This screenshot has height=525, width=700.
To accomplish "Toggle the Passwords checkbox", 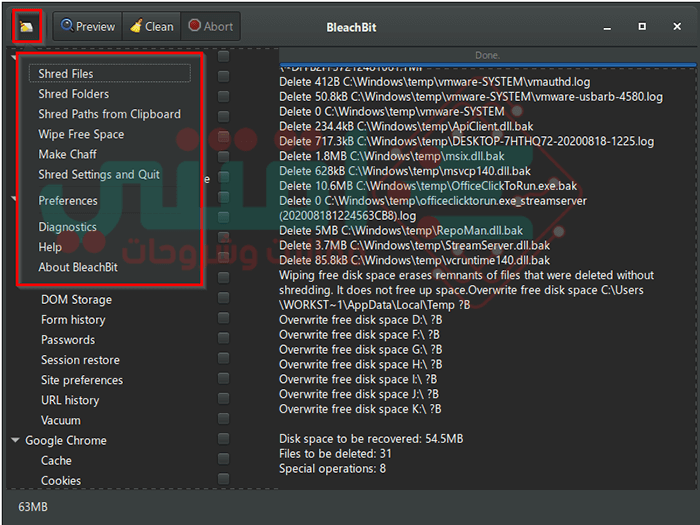I will 224,338.
